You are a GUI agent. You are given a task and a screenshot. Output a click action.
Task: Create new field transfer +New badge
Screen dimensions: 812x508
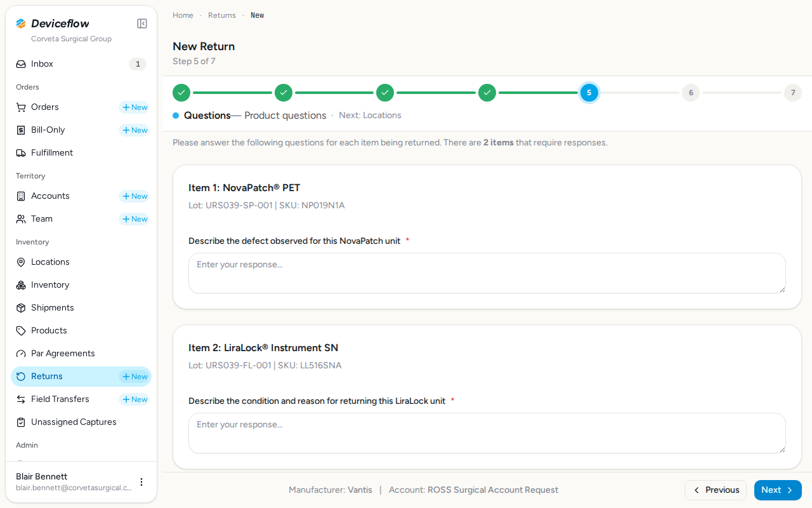point(134,399)
